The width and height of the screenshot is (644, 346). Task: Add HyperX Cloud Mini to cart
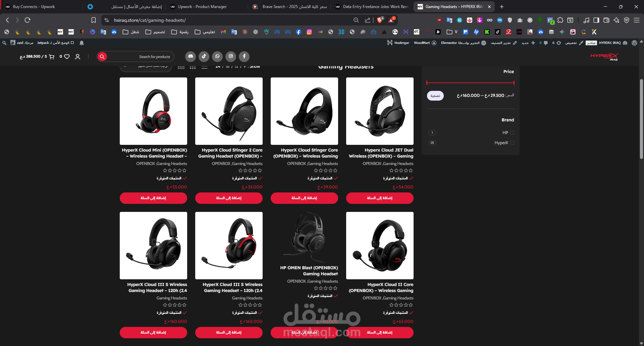pyautogui.click(x=153, y=198)
